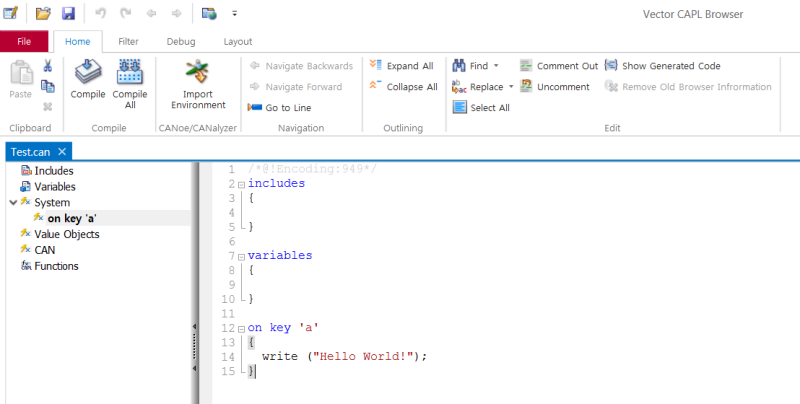This screenshot has height=404, width=800.
Task: Click the lower splitter collapse arrow
Action: (194, 368)
